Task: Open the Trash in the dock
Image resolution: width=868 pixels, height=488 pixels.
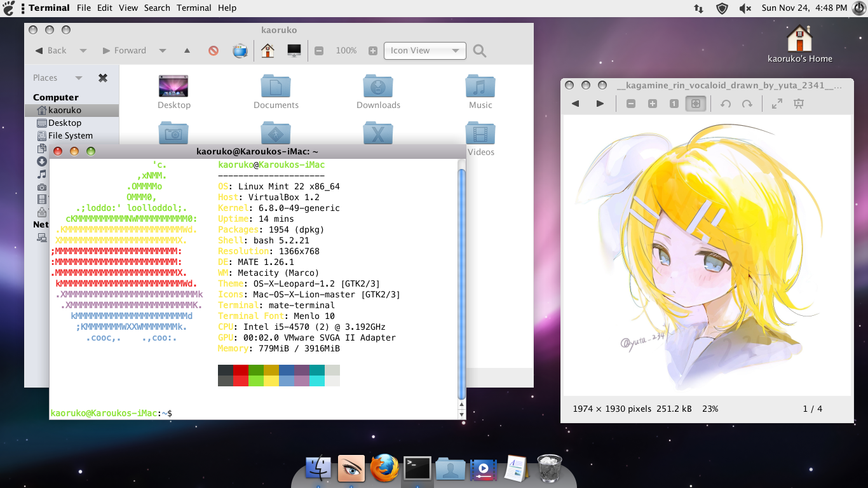Action: [550, 469]
